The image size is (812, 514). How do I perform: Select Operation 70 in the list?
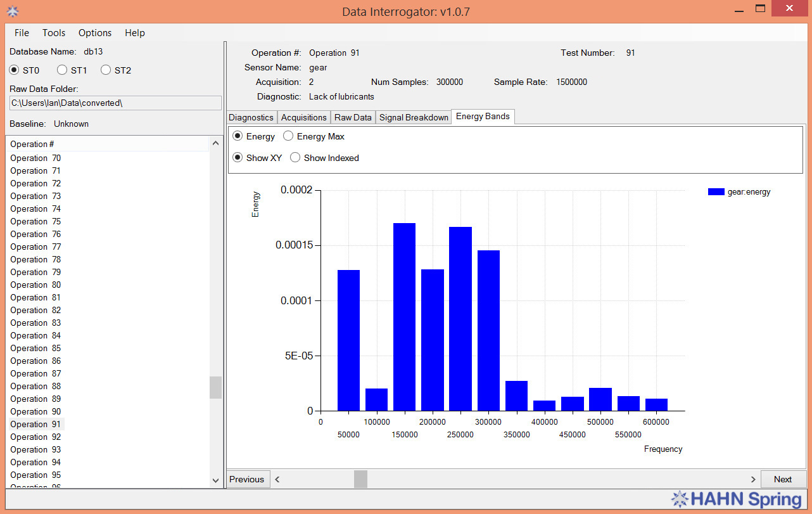point(35,158)
